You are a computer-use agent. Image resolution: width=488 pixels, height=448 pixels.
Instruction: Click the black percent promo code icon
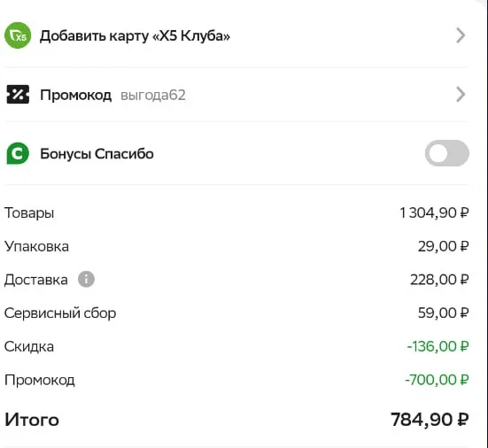18,94
